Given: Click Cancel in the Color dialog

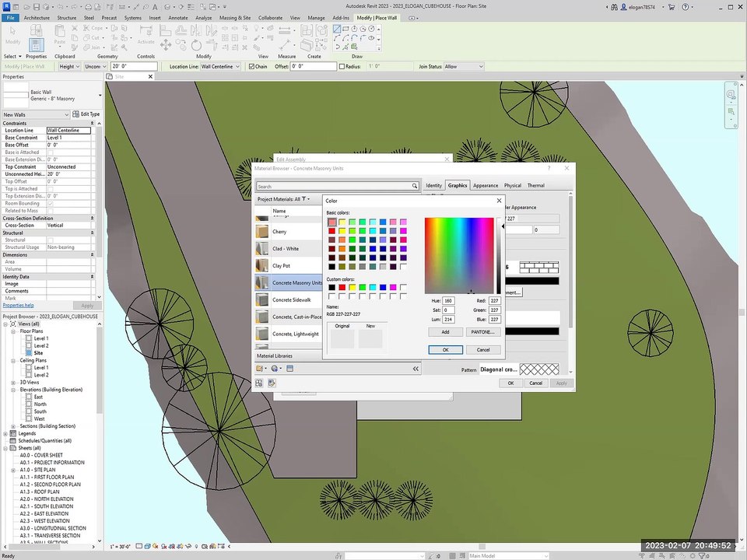Looking at the screenshot, I should [483, 349].
